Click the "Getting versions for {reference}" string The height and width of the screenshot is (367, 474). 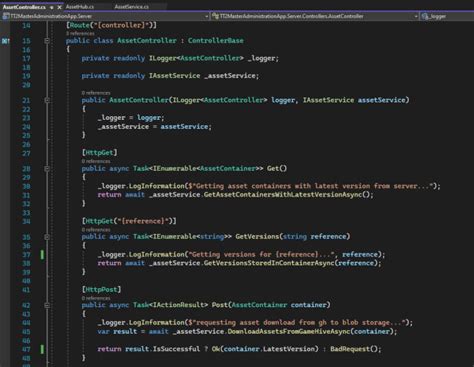pyautogui.click(x=262, y=255)
